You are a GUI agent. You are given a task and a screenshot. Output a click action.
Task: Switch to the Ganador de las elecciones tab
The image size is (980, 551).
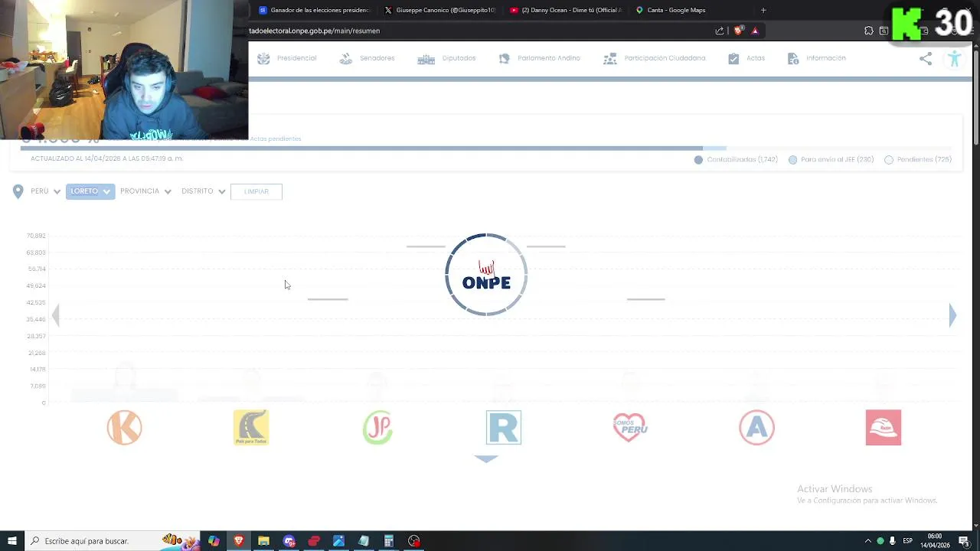[x=314, y=10]
